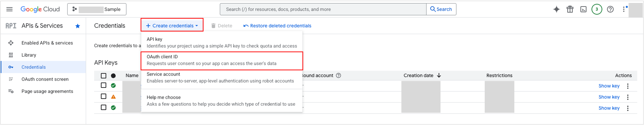Click the first row green check status icon
Viewport: 644px width, 125px height.
(x=113, y=85)
